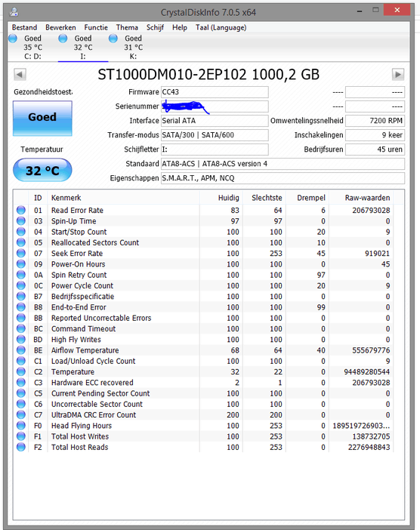Select the C: D: disk tab

click(32, 48)
